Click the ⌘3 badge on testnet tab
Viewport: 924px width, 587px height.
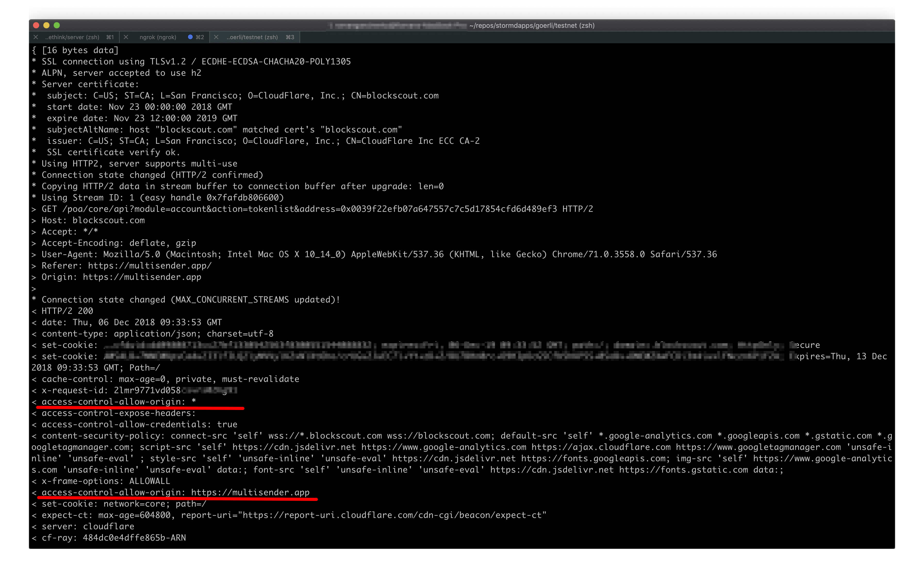point(290,37)
